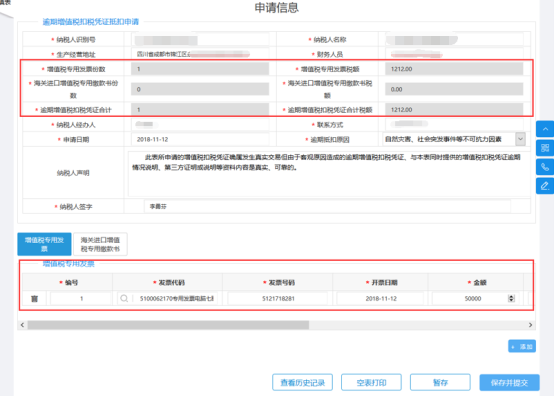
Task: Delete invoice row with the trash icon
Action: pos(34,299)
